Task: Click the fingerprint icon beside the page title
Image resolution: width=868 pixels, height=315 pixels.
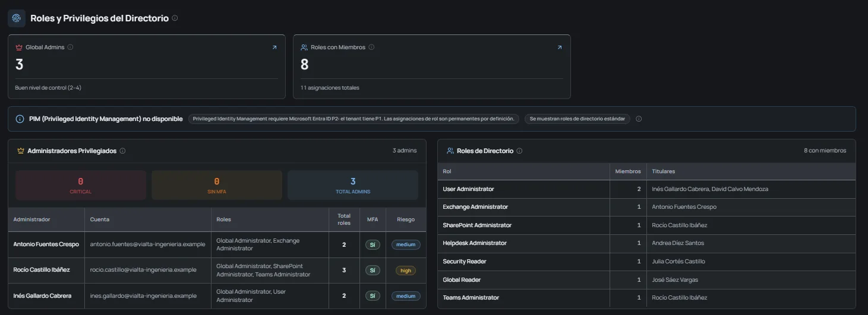Action: [x=17, y=18]
